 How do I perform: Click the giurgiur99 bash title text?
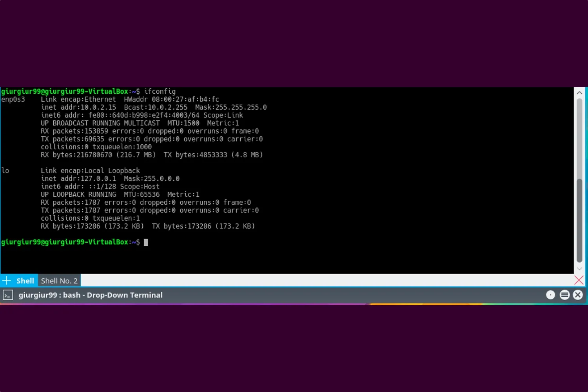point(90,295)
